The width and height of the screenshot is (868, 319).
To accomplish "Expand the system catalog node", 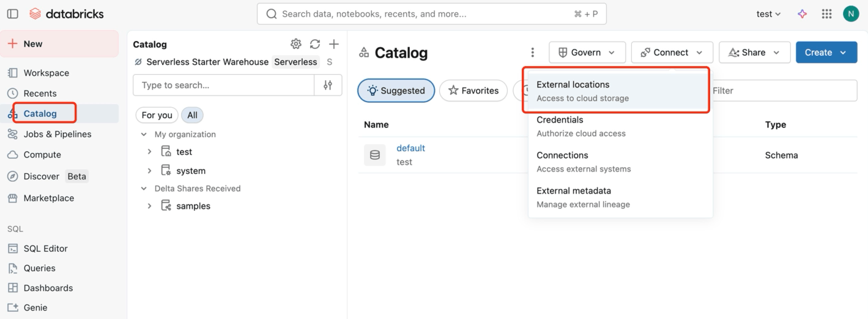I will coord(149,171).
